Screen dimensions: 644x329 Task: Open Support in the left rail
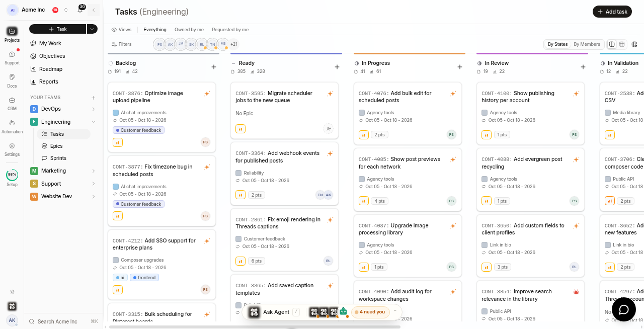click(12, 57)
